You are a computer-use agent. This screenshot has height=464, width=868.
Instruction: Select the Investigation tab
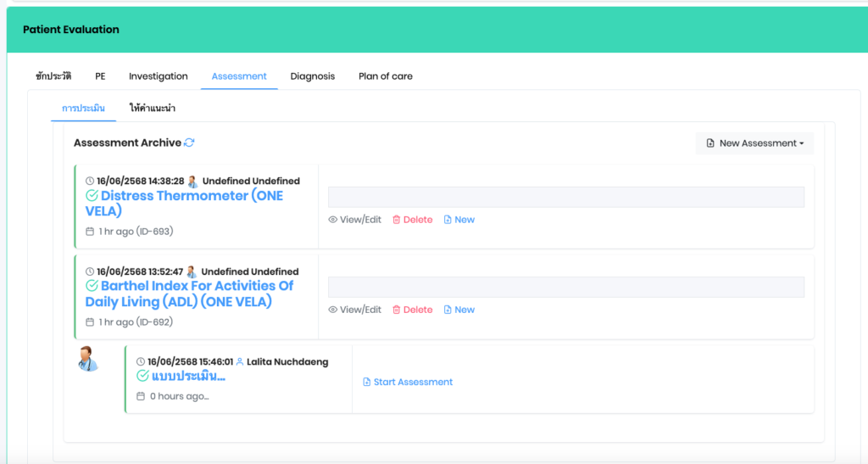pyautogui.click(x=159, y=76)
